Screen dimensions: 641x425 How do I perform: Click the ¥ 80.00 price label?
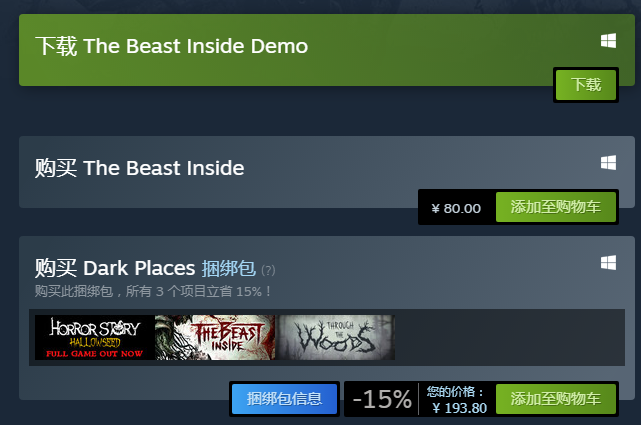456,208
